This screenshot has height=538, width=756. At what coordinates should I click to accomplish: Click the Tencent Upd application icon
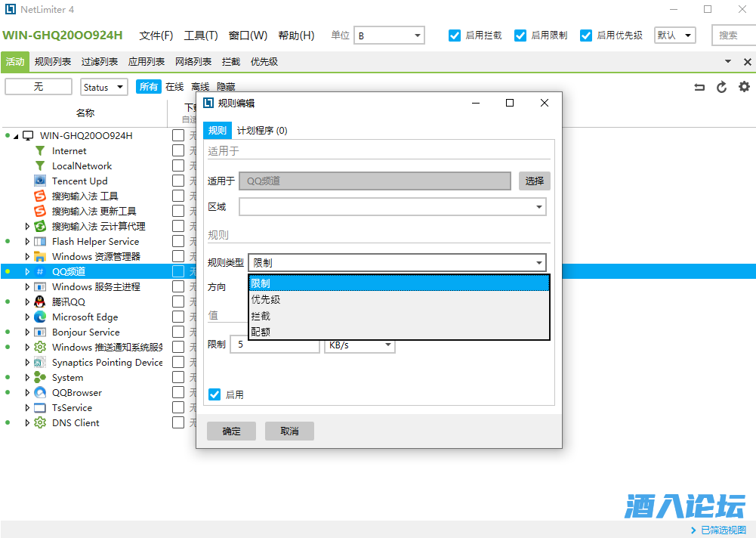tap(40, 181)
